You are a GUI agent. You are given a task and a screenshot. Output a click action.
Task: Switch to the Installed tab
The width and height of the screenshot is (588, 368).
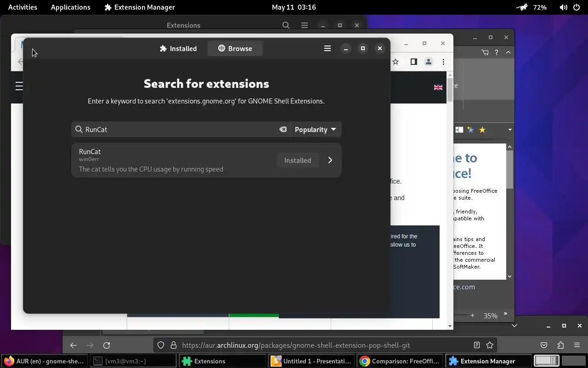pos(178,48)
